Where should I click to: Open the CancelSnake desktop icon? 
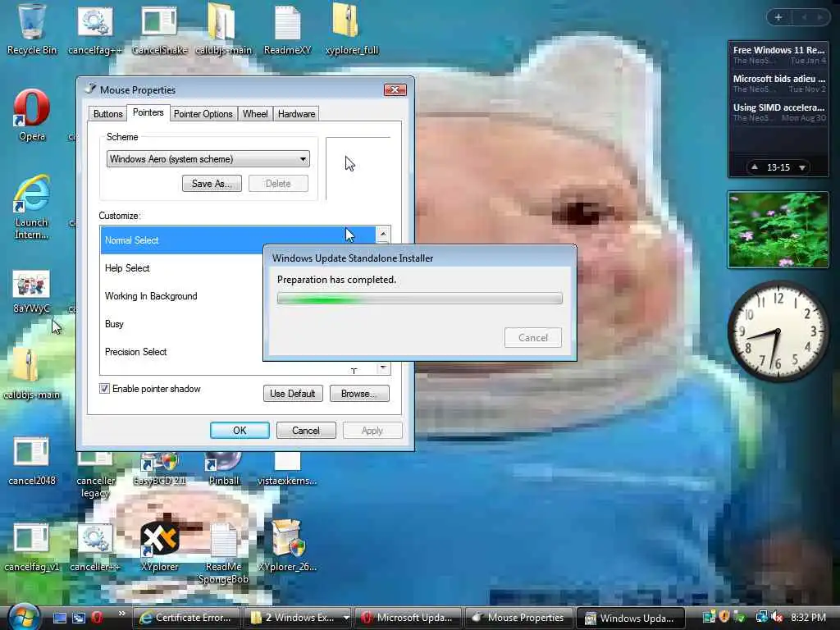point(159,30)
